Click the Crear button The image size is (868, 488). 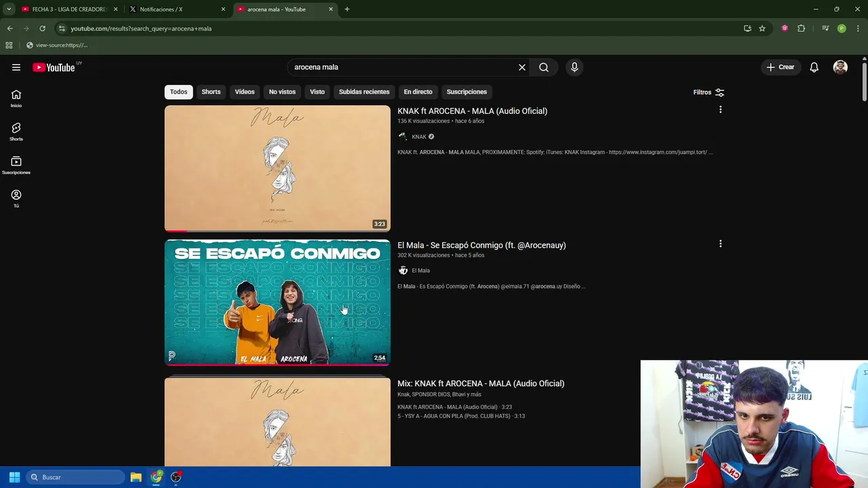click(781, 67)
